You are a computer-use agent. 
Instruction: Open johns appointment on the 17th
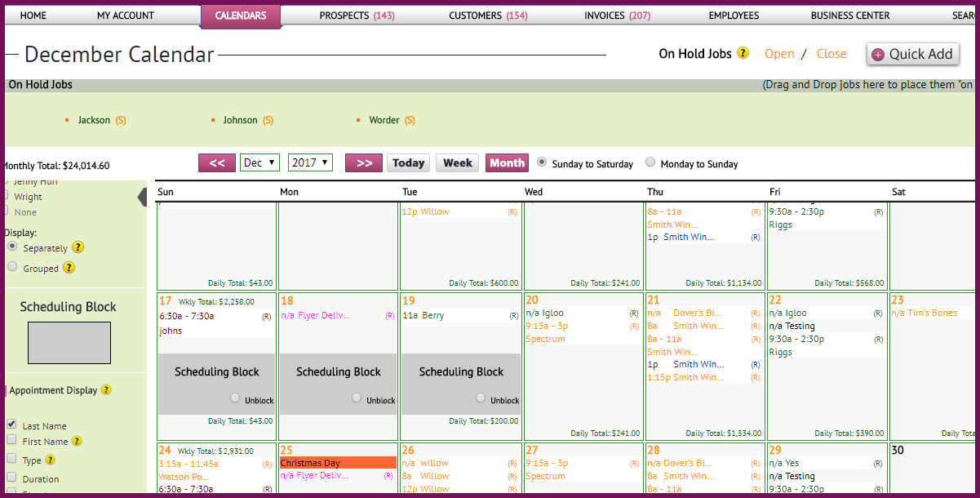click(171, 331)
